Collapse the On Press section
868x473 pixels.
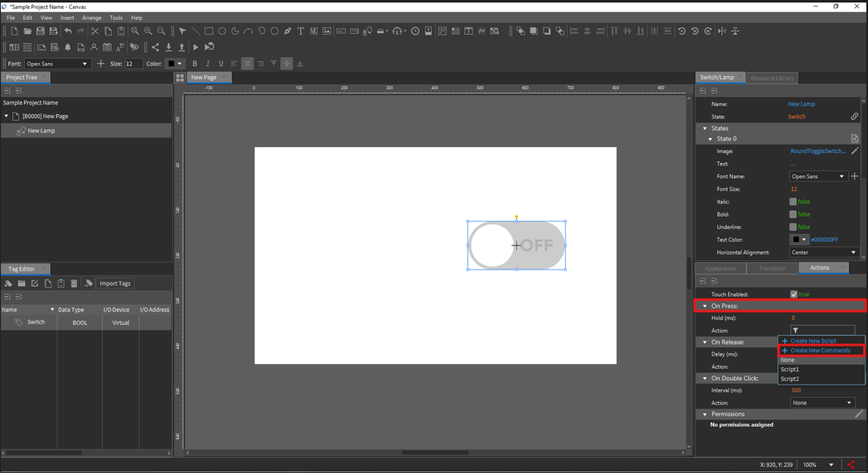click(x=705, y=306)
